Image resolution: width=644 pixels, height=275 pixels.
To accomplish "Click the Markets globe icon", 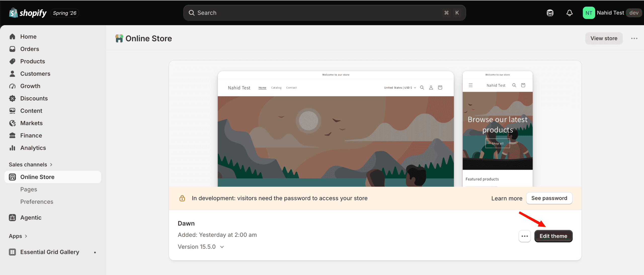I will (12, 123).
